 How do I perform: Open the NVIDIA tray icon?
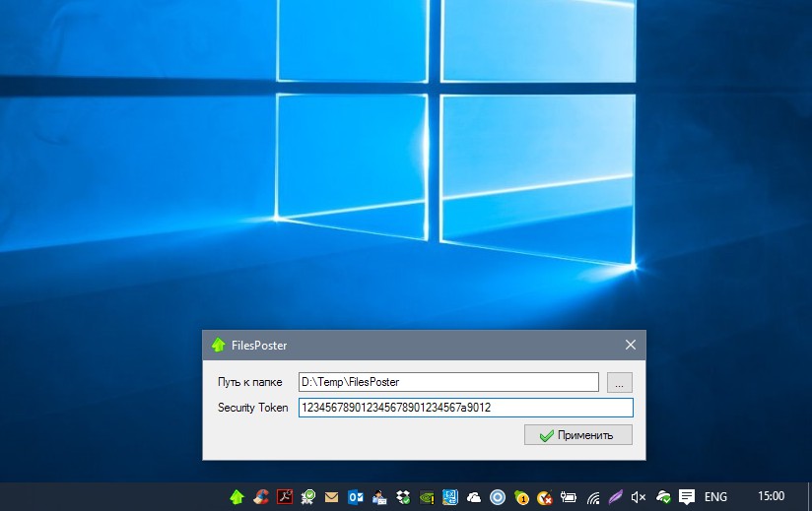tap(427, 497)
